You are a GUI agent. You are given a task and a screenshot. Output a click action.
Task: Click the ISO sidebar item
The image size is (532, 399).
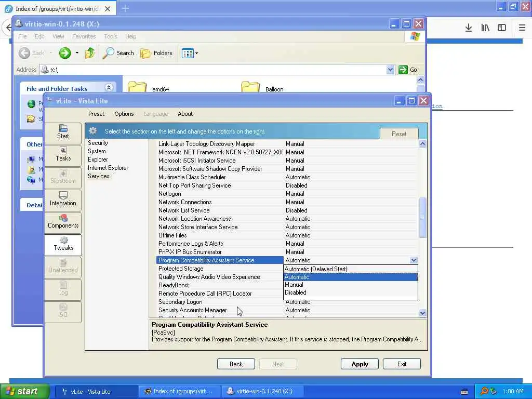(63, 312)
